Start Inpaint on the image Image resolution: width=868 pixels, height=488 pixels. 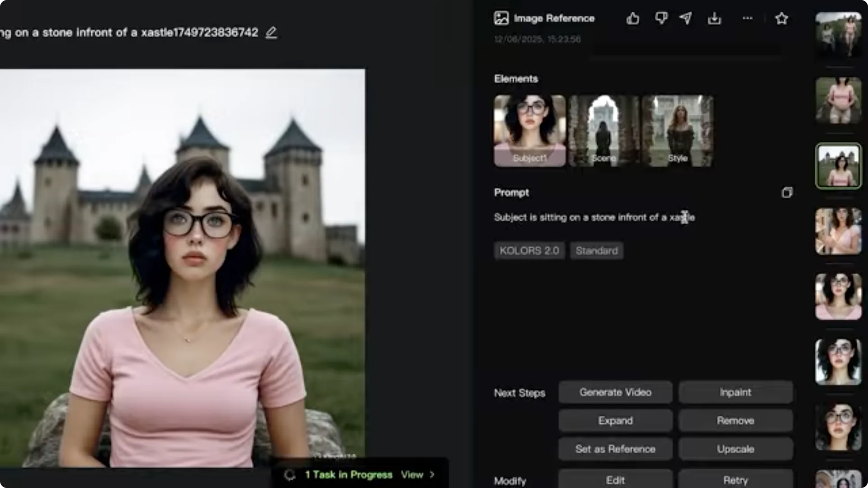[736, 392]
